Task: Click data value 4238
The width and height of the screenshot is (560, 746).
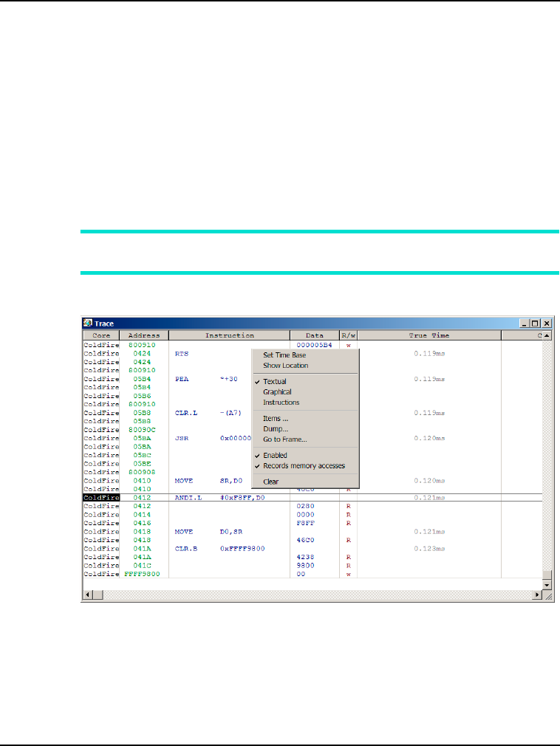Action: tap(305, 557)
